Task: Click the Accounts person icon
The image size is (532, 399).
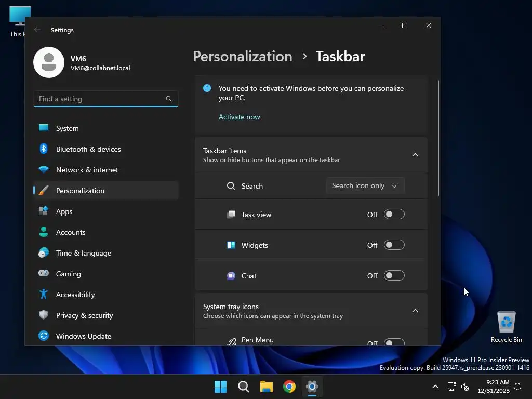Action: coord(44,232)
